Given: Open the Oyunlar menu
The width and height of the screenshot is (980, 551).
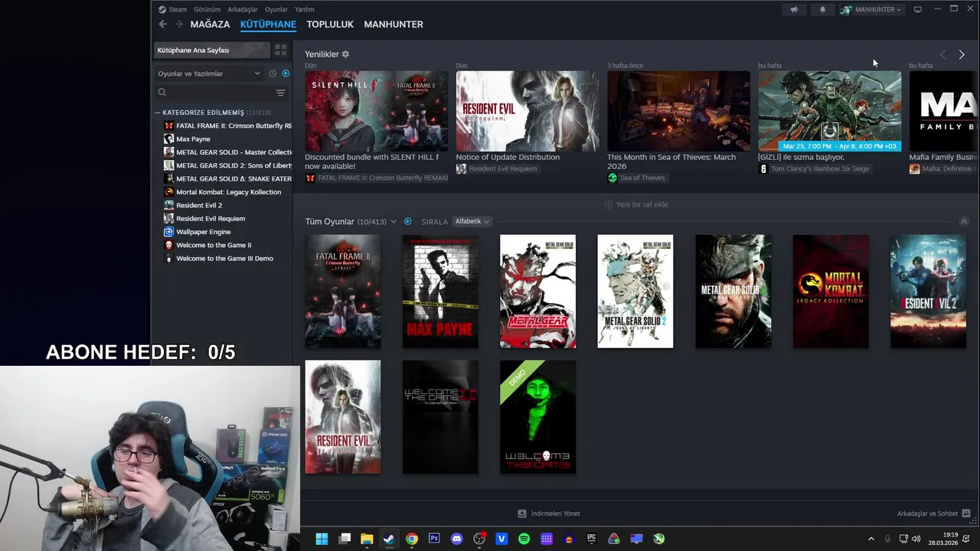Looking at the screenshot, I should [x=276, y=9].
